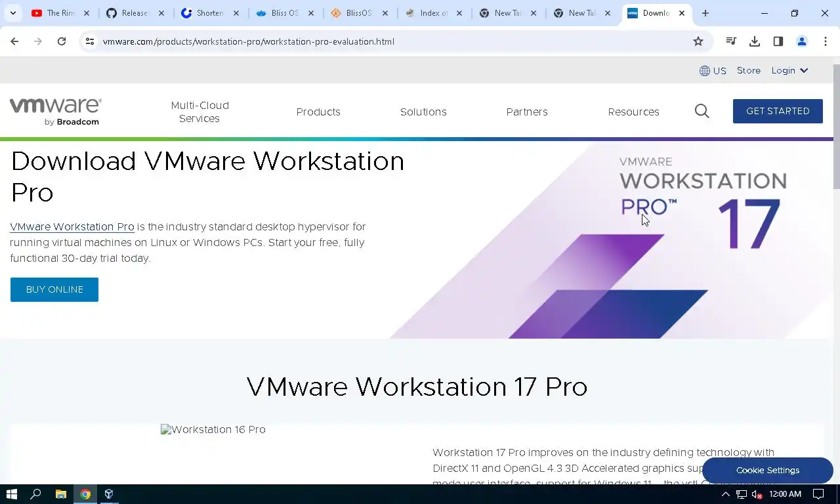
Task: Toggle the Chrome side panel icon
Action: (778, 41)
